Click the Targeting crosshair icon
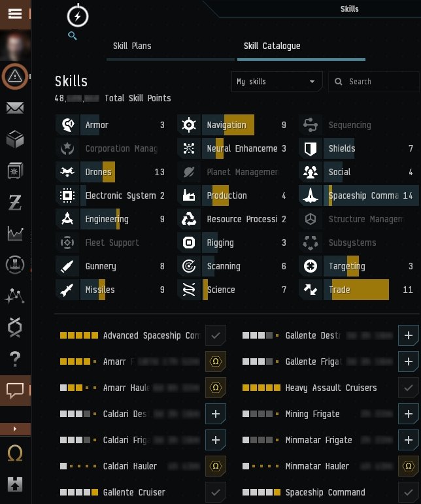This screenshot has height=504, width=421. click(310, 266)
